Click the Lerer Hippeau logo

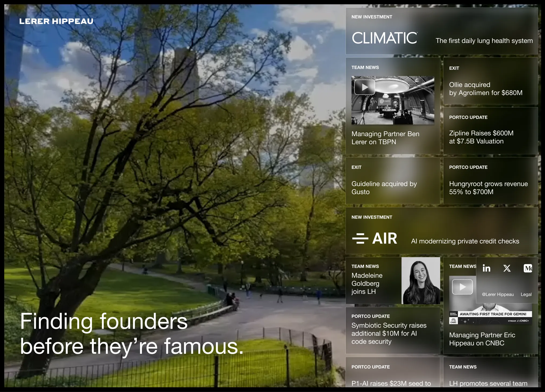(x=56, y=21)
